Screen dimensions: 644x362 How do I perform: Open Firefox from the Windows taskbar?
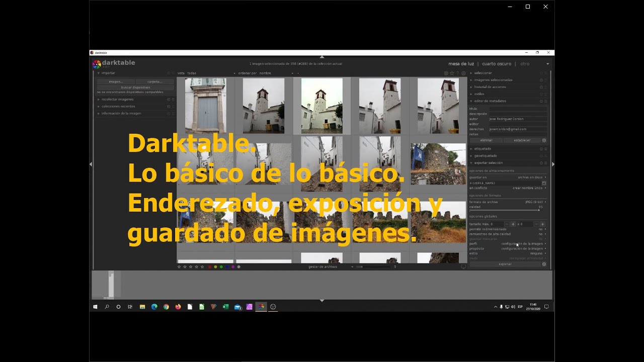[x=178, y=307]
